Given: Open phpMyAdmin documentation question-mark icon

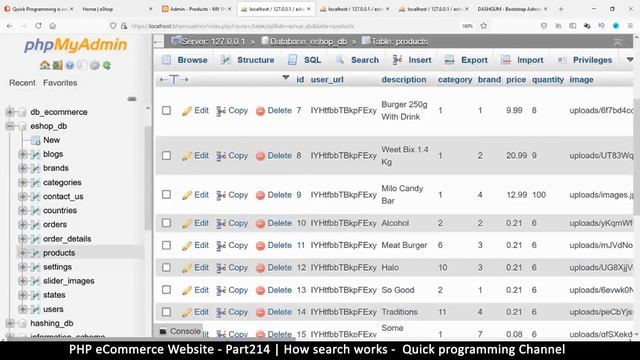Looking at the screenshot, I should pyautogui.click(x=70, y=65).
